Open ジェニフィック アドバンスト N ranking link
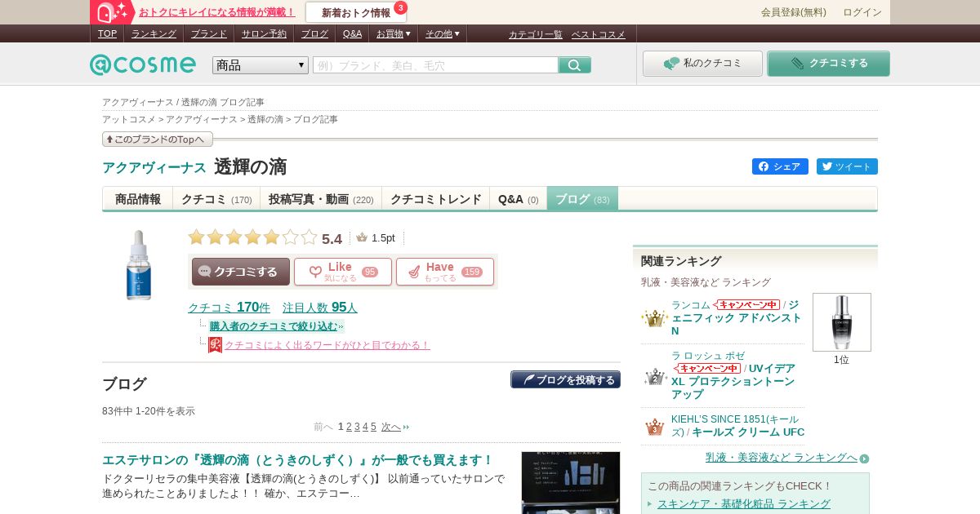Viewport: 980px width, 514px height. coord(737,317)
